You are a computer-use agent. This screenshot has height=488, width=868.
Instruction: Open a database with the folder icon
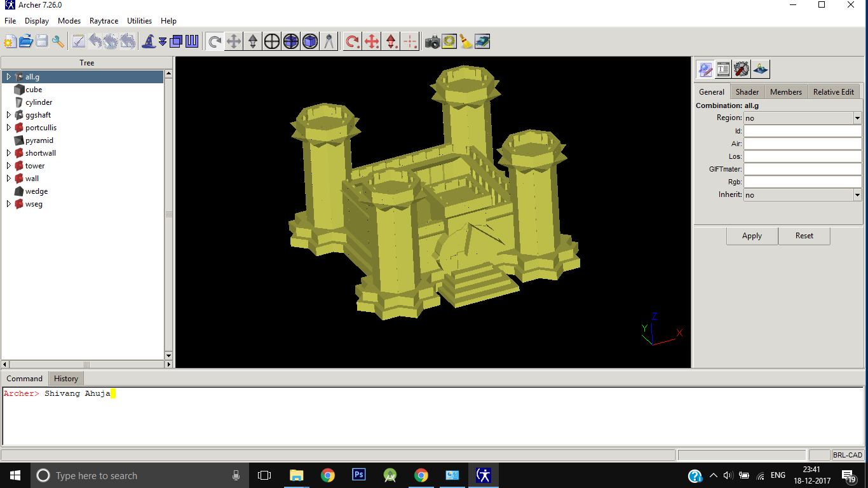coord(26,42)
